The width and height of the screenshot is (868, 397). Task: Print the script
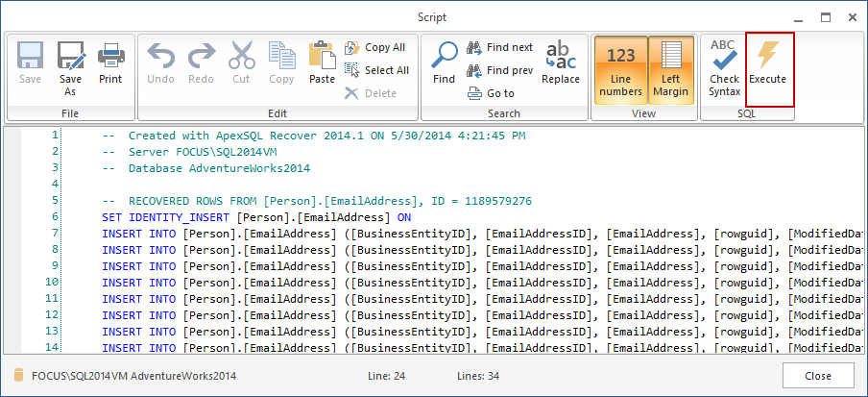pos(110,63)
